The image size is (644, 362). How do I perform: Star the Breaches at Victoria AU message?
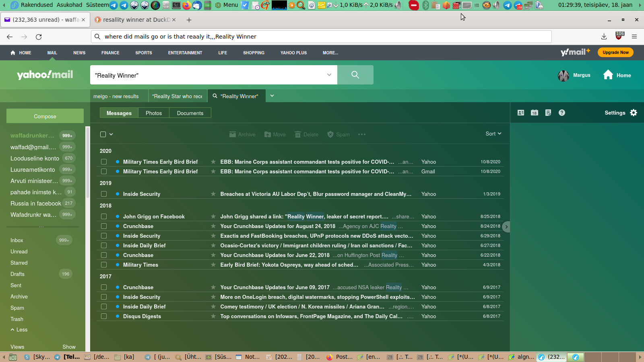[x=213, y=194]
